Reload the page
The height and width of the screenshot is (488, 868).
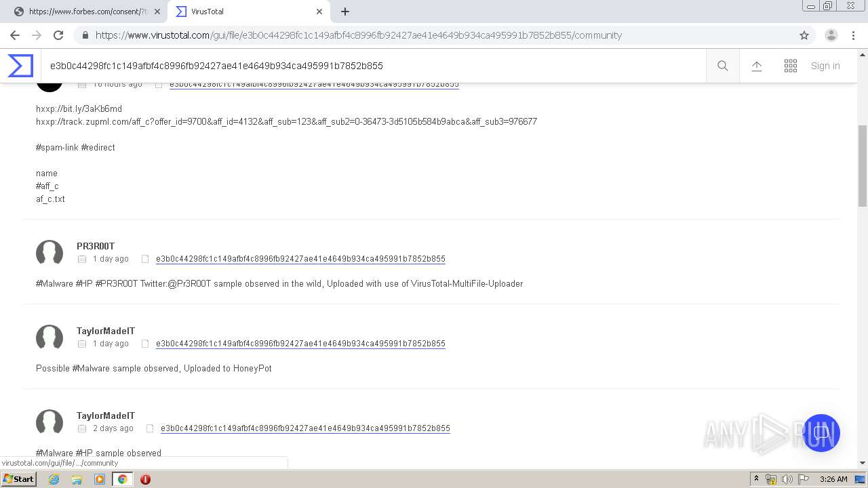click(x=58, y=35)
